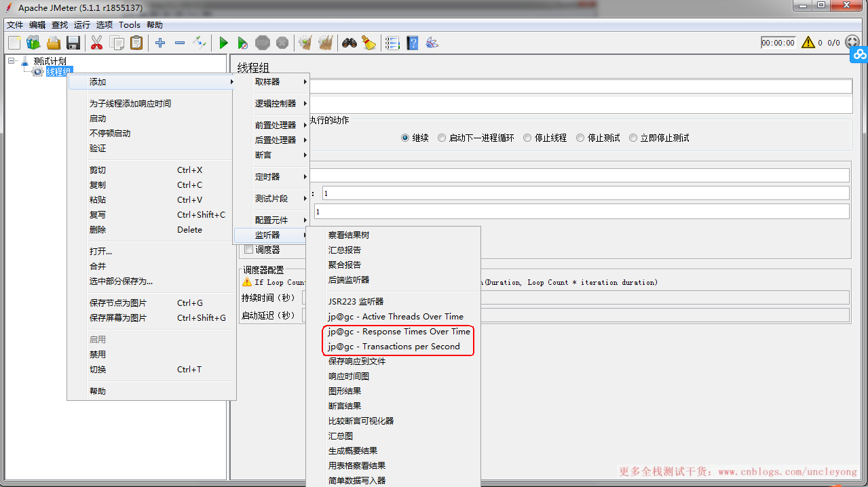Click the Reset Search yellow brush icon
Viewport: 868px width, 487px height.
369,43
